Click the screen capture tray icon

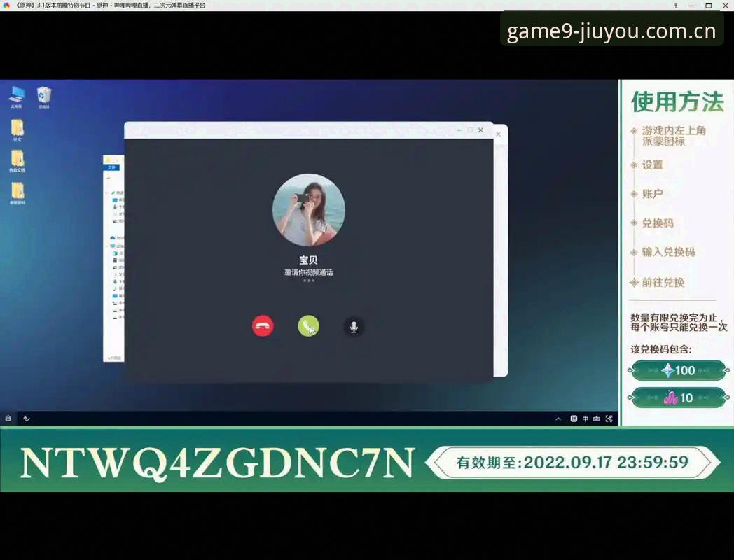(609, 419)
